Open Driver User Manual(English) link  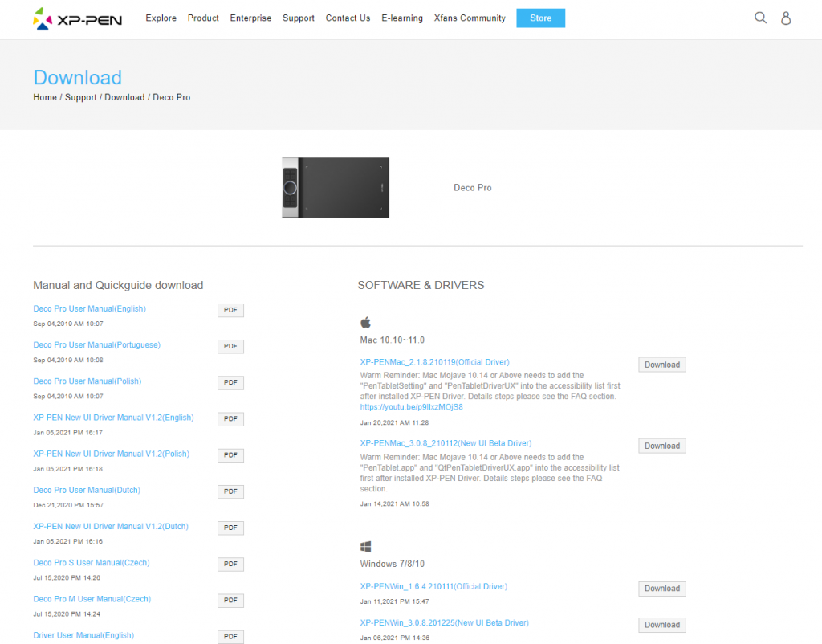click(x=83, y=635)
